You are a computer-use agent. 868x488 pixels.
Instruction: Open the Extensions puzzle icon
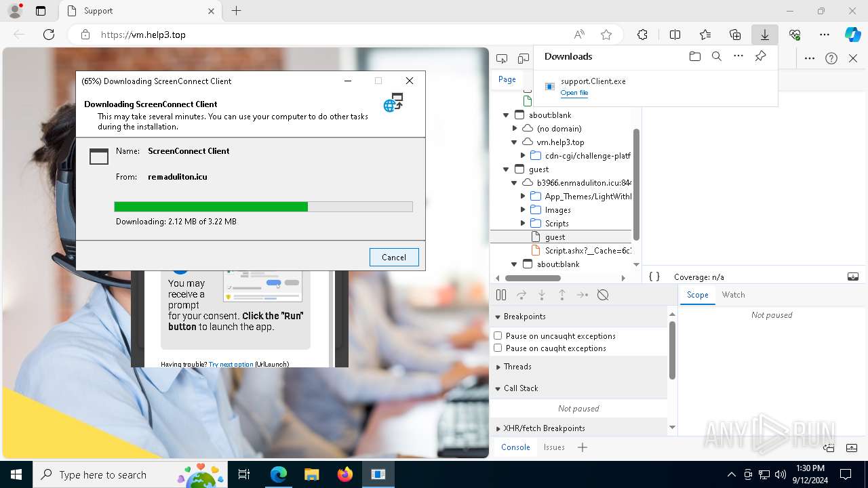(x=642, y=35)
